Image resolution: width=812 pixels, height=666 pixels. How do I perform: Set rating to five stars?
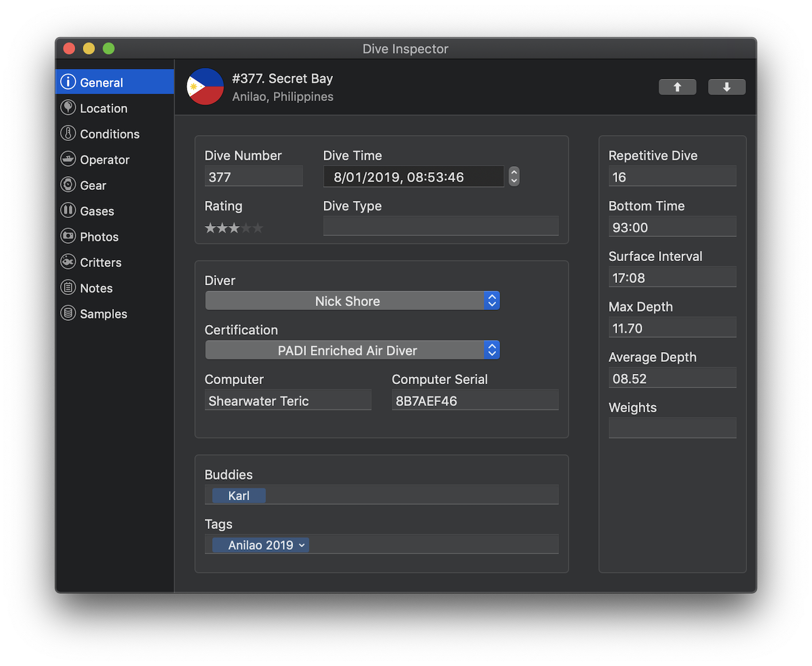pos(258,228)
